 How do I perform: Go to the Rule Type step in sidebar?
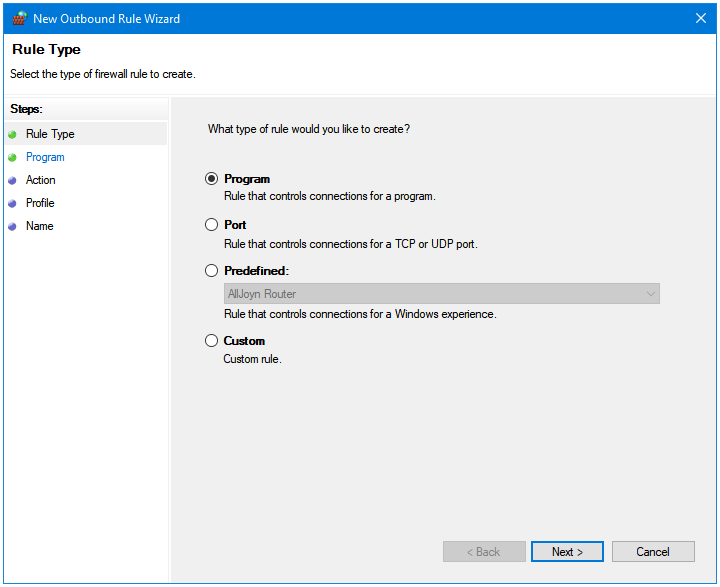point(50,134)
